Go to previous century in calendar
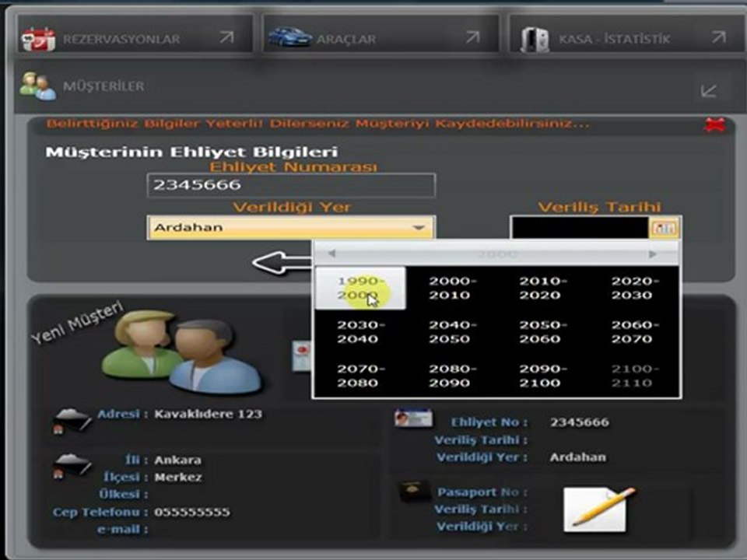The width and height of the screenshot is (747, 560). tap(331, 254)
